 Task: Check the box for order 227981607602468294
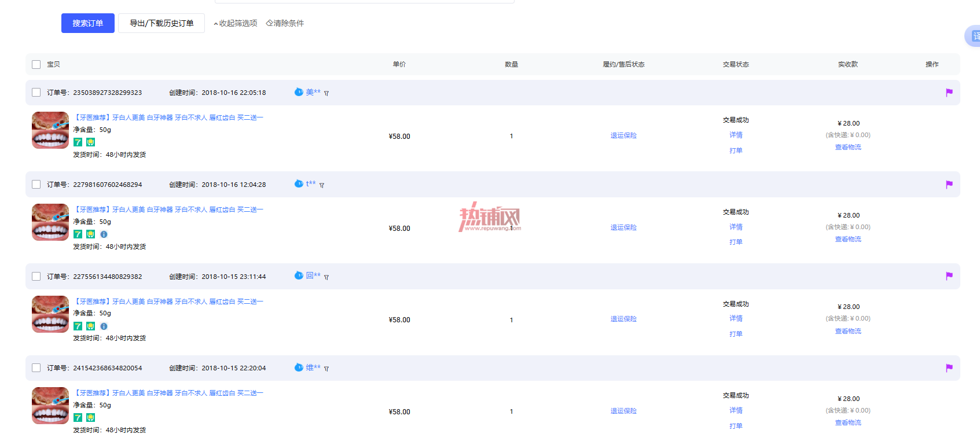(36, 185)
